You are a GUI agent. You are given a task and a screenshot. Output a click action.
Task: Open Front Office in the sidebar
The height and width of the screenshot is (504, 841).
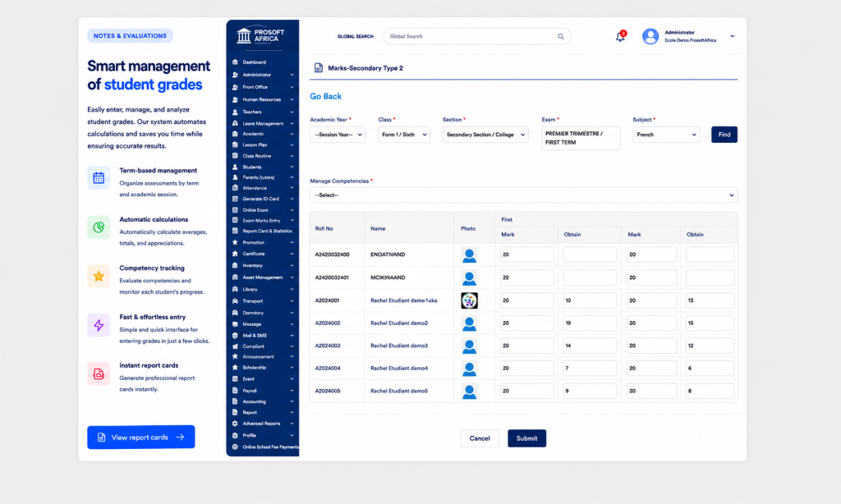[x=263, y=87]
